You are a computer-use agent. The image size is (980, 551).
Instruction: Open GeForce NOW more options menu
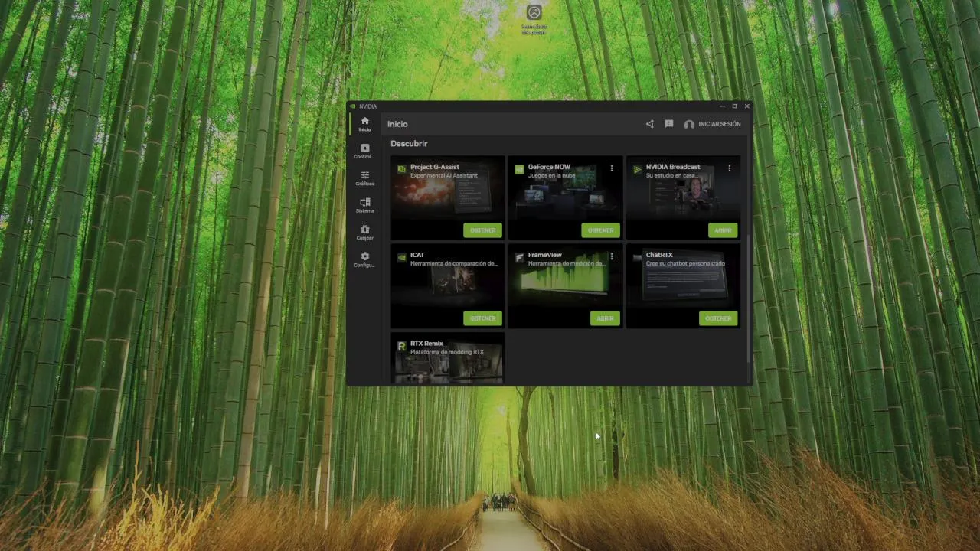pos(611,168)
